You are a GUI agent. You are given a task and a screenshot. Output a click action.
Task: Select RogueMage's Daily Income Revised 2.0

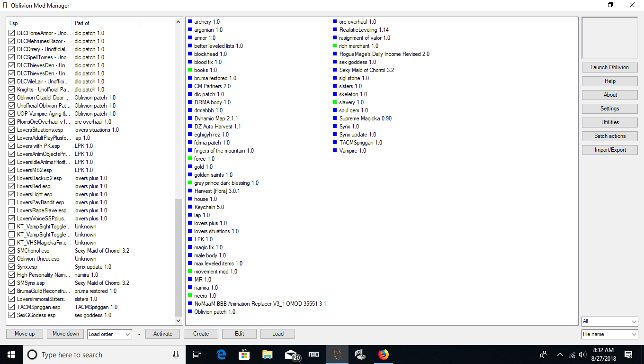pyautogui.click(x=384, y=54)
